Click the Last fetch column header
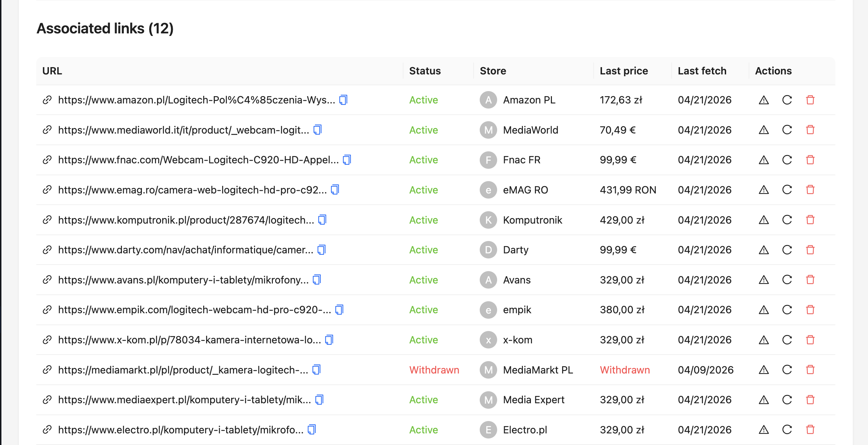 point(702,71)
